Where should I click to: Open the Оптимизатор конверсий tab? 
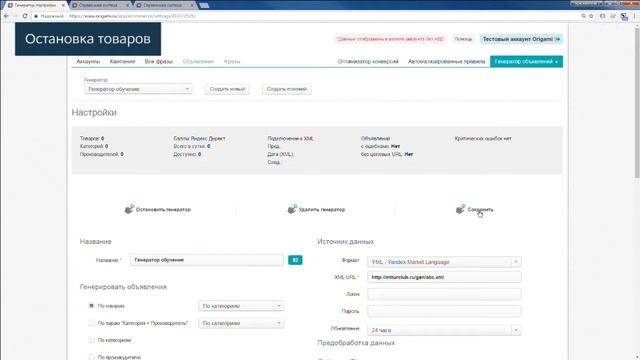pyautogui.click(x=368, y=61)
